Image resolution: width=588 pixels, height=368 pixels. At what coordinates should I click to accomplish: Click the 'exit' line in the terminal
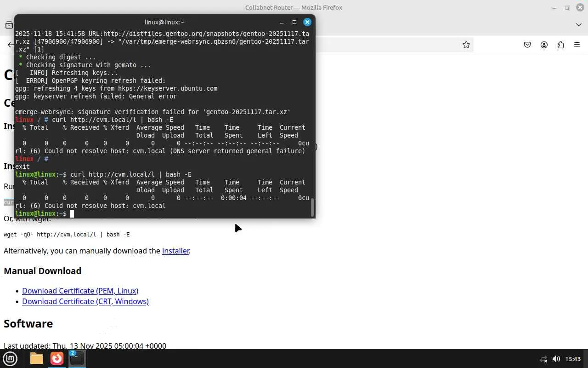[x=23, y=167]
